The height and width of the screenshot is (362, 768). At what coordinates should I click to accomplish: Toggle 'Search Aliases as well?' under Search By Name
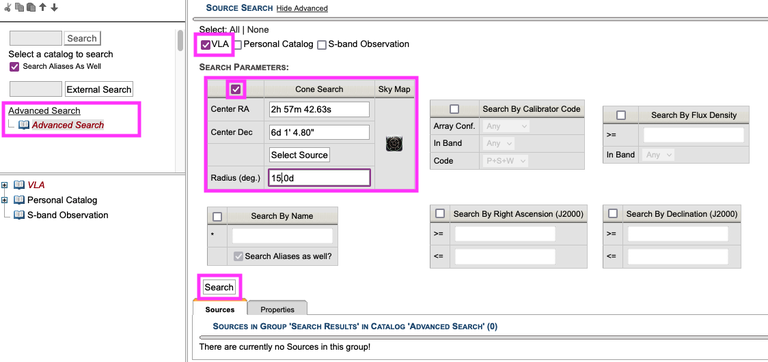coord(238,256)
